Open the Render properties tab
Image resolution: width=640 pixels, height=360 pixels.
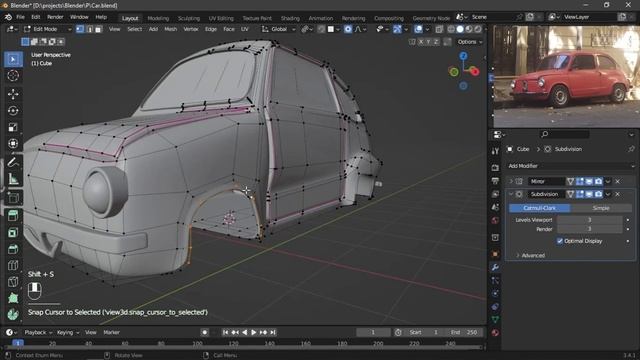(x=495, y=167)
